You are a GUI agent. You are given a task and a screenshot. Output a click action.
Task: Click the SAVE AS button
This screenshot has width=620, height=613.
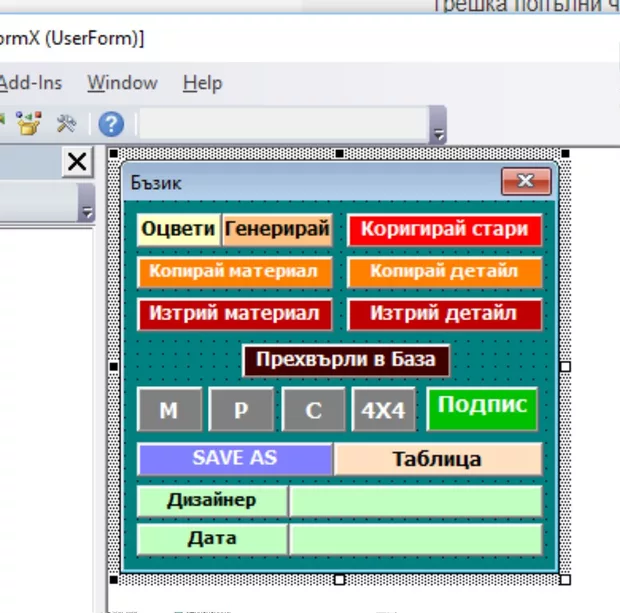234,459
